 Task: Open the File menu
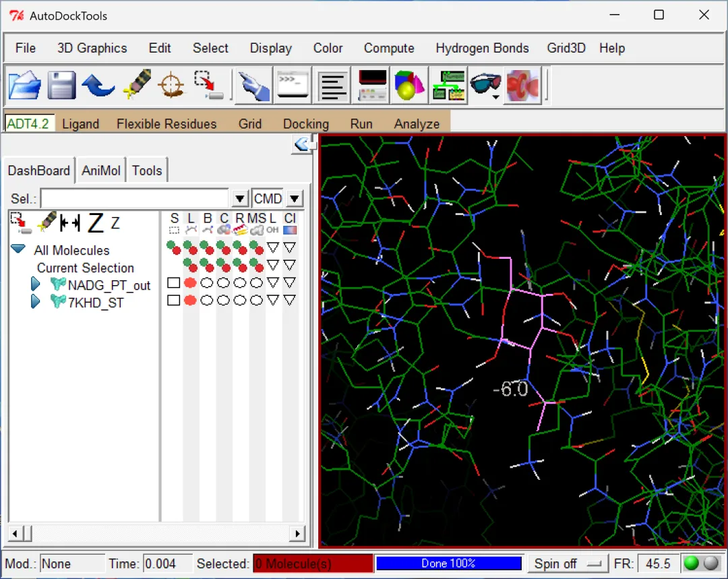point(26,49)
